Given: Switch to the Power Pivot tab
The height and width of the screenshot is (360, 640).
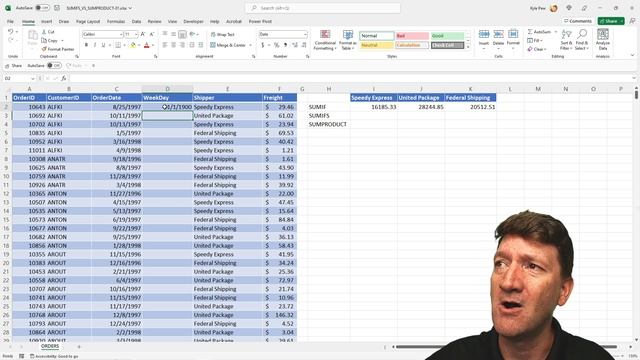Looking at the screenshot, I should click(x=260, y=21).
